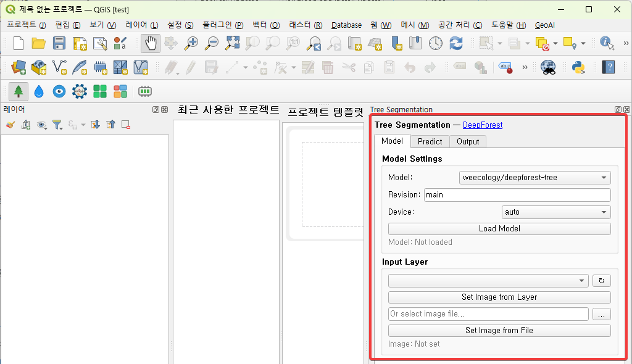Open the Temporal Controller clock icon
This screenshot has width=632, height=364.
(436, 43)
